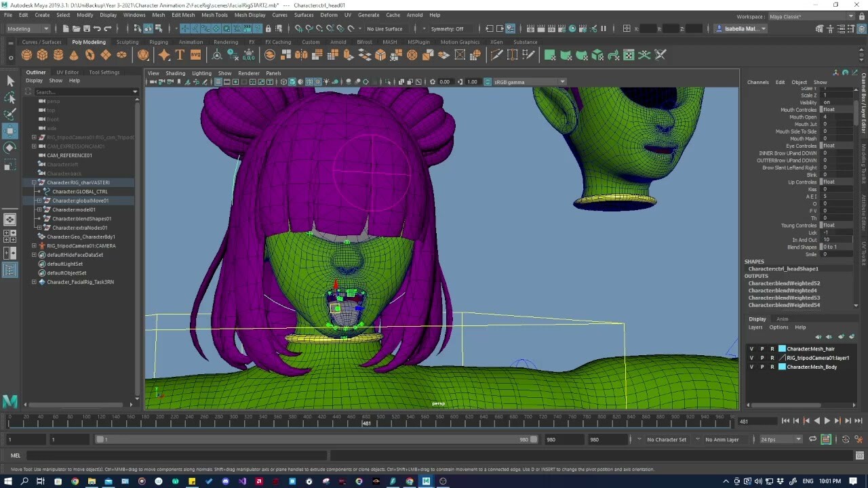Switch to the Rigging shelf tab
The image size is (868, 488).
tap(158, 41)
